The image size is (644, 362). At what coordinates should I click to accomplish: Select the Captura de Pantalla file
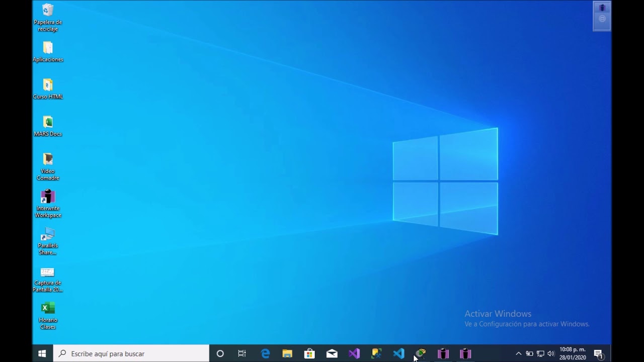48,279
